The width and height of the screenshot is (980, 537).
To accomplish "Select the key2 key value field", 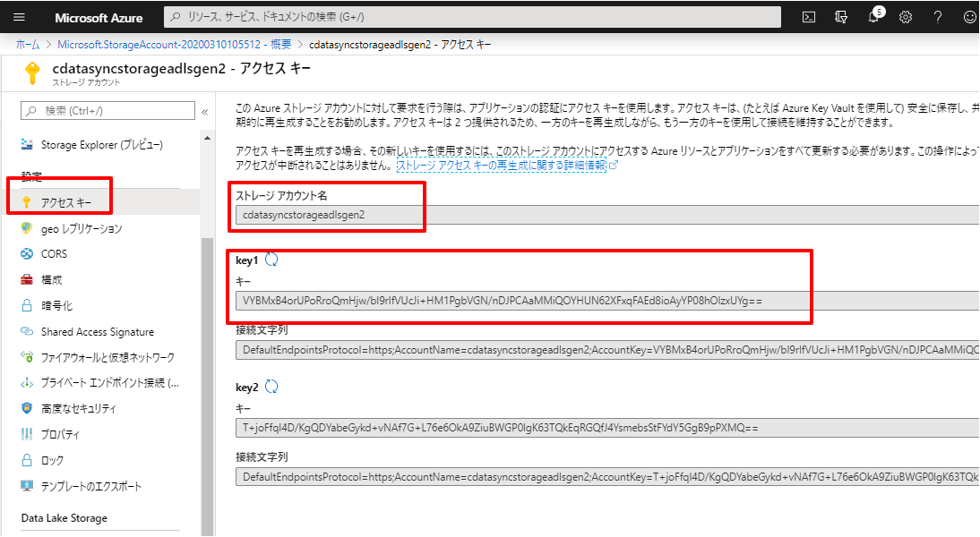I will (606, 428).
